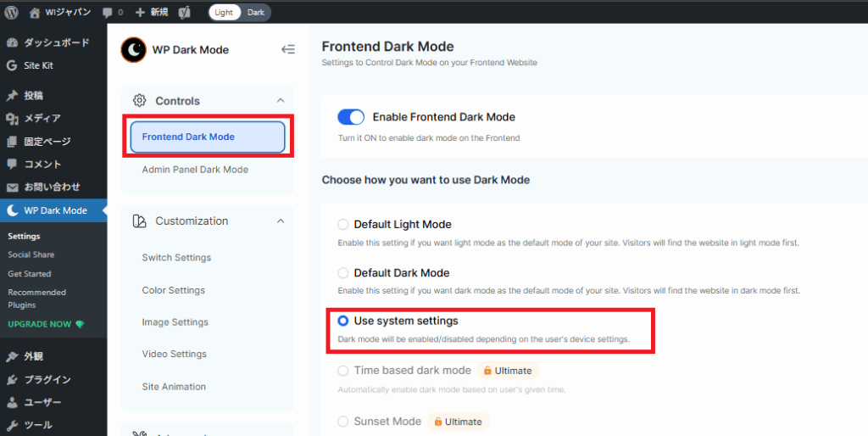Open the site home icon
868x436 pixels.
[34, 13]
